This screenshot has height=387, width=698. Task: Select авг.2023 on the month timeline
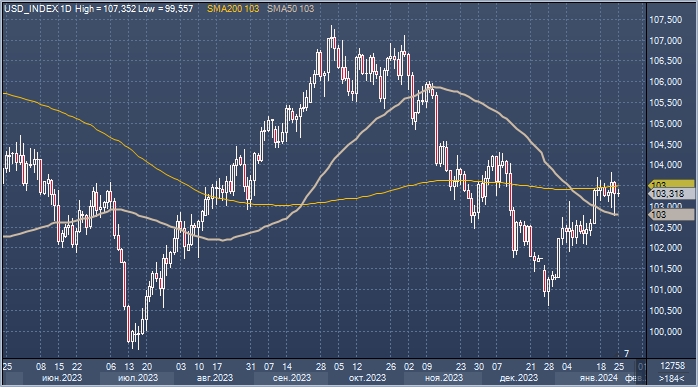pyautogui.click(x=215, y=378)
